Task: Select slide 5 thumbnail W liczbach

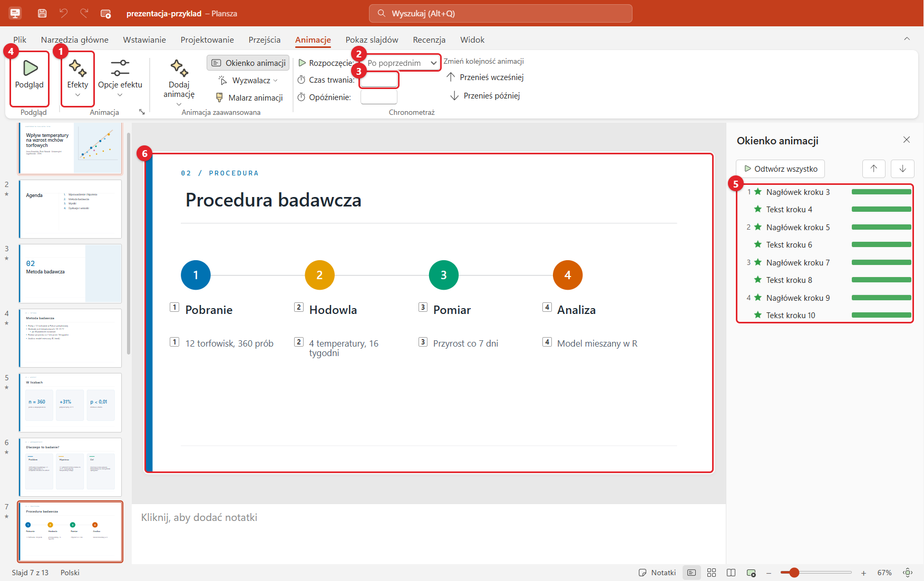Action: pyautogui.click(x=70, y=402)
